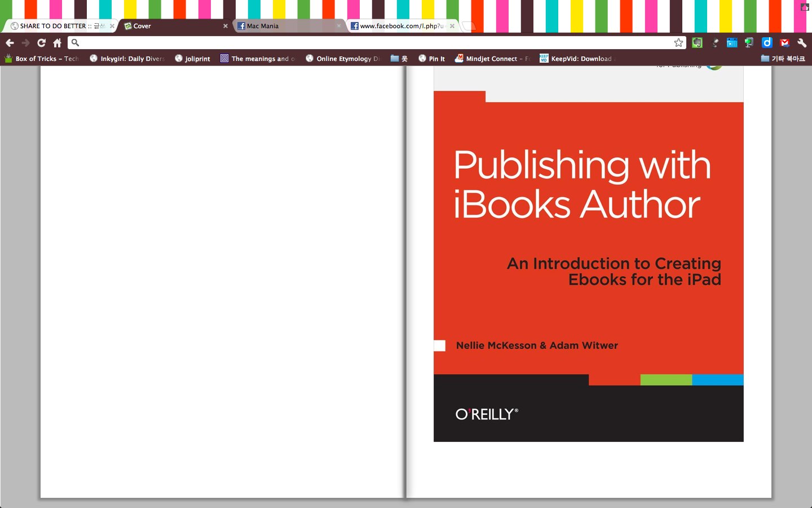Open the 옷 bookmark folder

tap(399, 59)
